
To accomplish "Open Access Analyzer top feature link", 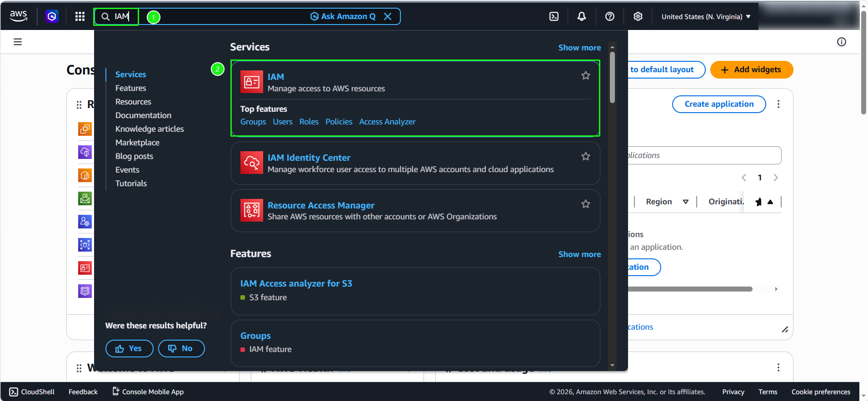I will pos(387,122).
